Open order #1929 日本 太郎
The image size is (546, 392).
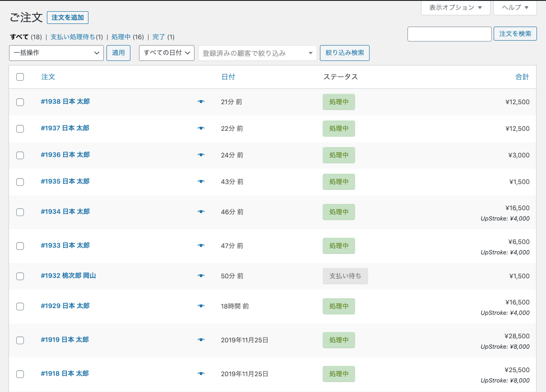pyautogui.click(x=65, y=306)
